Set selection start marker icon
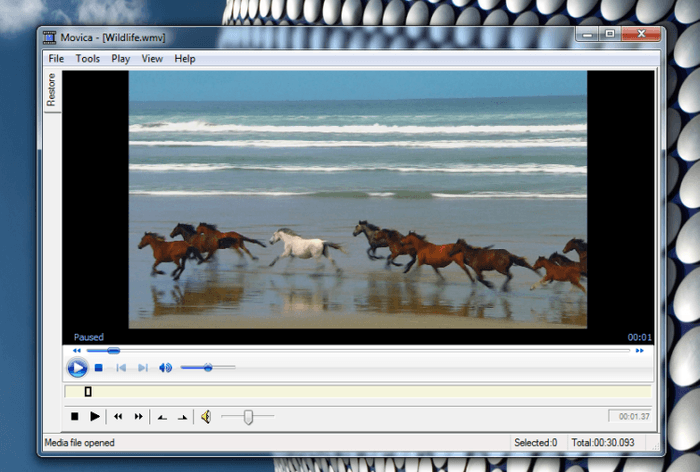This screenshot has width=700, height=472. (162, 418)
